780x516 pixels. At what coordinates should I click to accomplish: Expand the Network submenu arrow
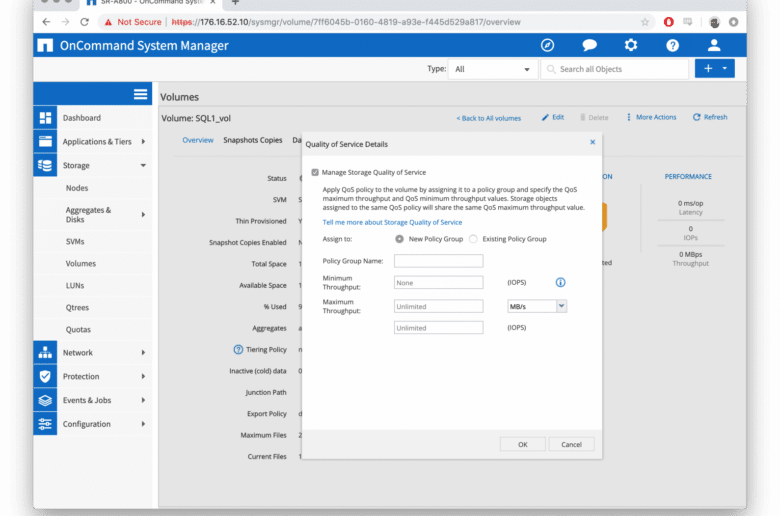tap(143, 352)
